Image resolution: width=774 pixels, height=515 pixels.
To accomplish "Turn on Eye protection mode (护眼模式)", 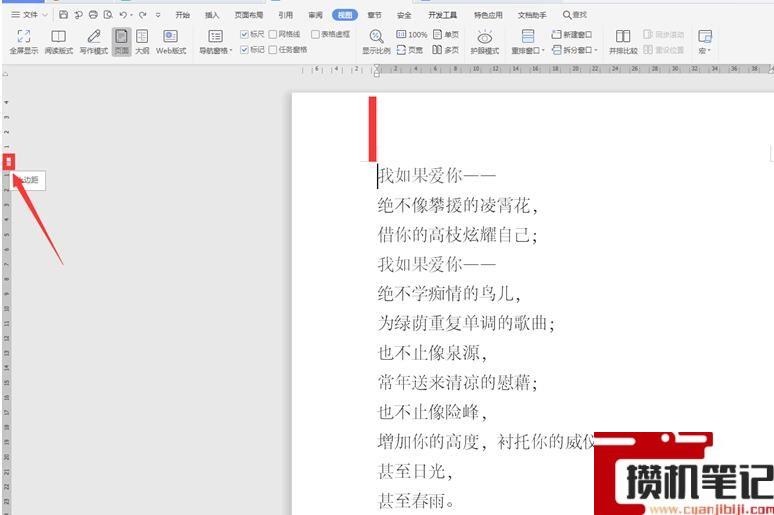I will pyautogui.click(x=485, y=41).
